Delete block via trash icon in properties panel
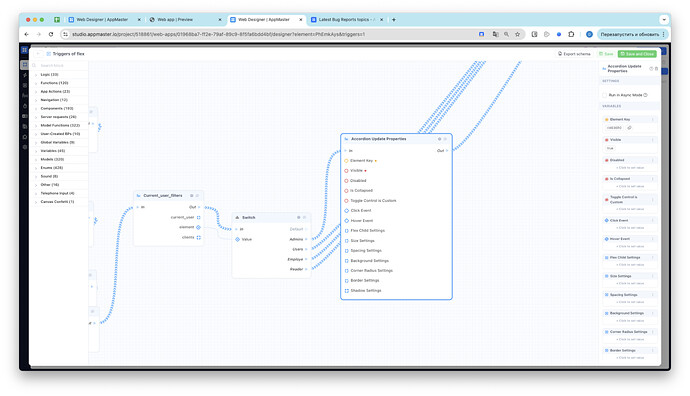Image resolution: width=690 pixels, height=396 pixels. coord(657,69)
